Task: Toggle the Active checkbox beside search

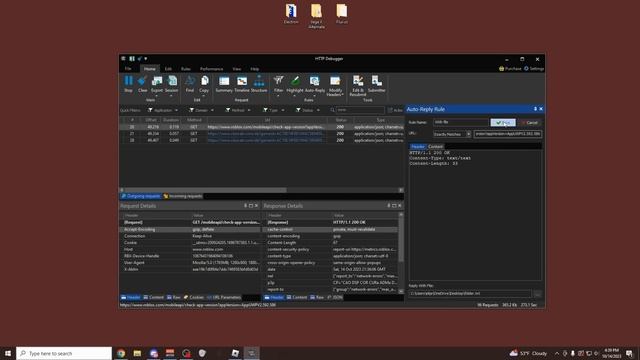Action: 390,110
